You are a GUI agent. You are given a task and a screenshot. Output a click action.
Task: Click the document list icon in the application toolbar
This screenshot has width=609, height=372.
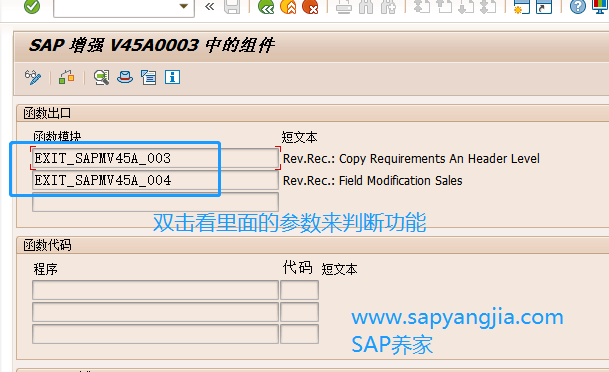pyautogui.click(x=148, y=77)
